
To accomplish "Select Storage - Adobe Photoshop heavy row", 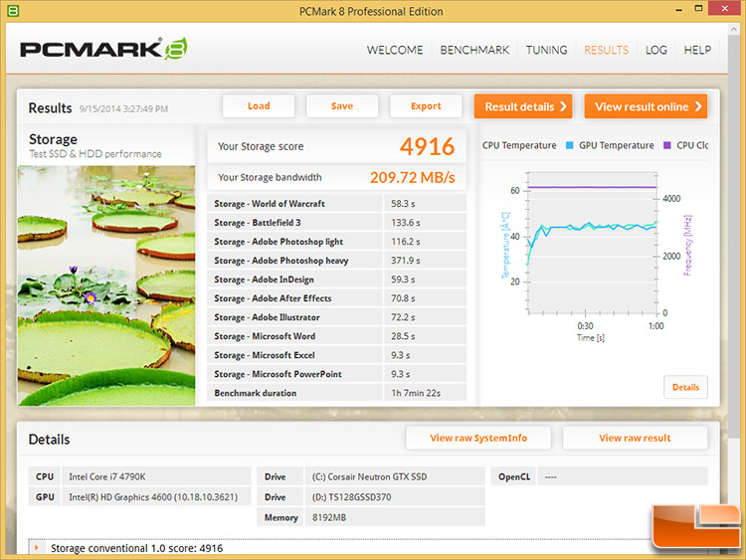I will tap(336, 261).
